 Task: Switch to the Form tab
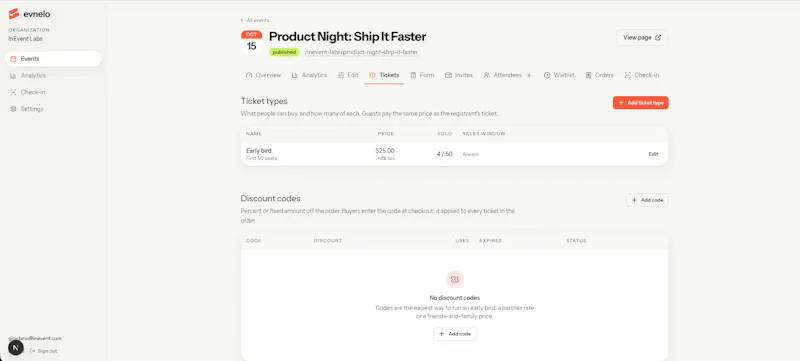[x=422, y=75]
